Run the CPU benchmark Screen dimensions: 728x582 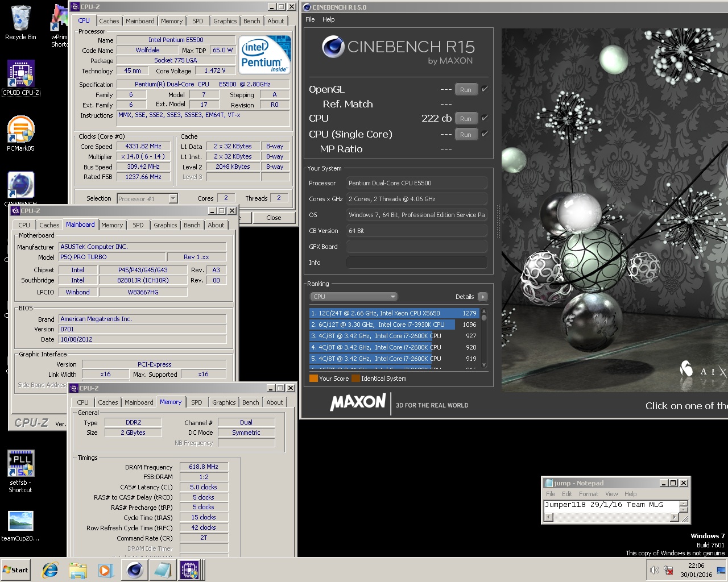coord(466,119)
